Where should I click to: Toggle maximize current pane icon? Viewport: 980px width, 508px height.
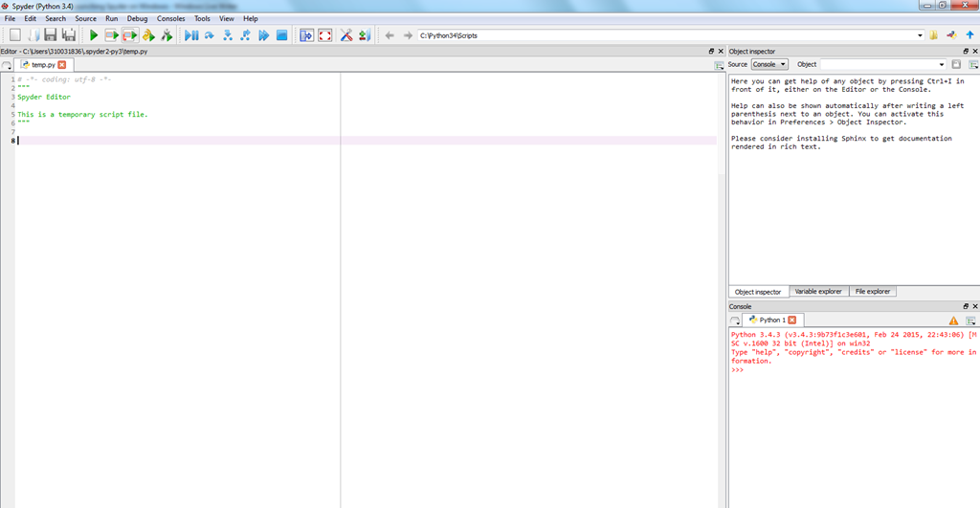coord(306,35)
